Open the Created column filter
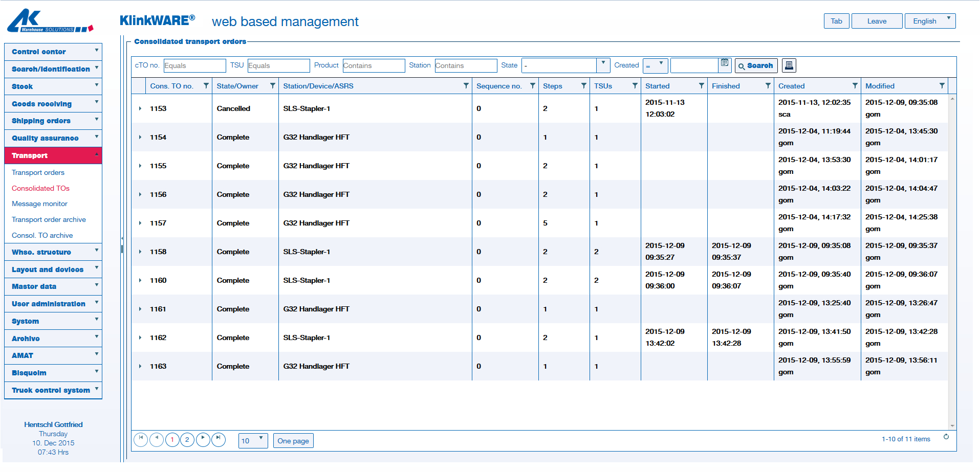980x472 pixels. [855, 86]
